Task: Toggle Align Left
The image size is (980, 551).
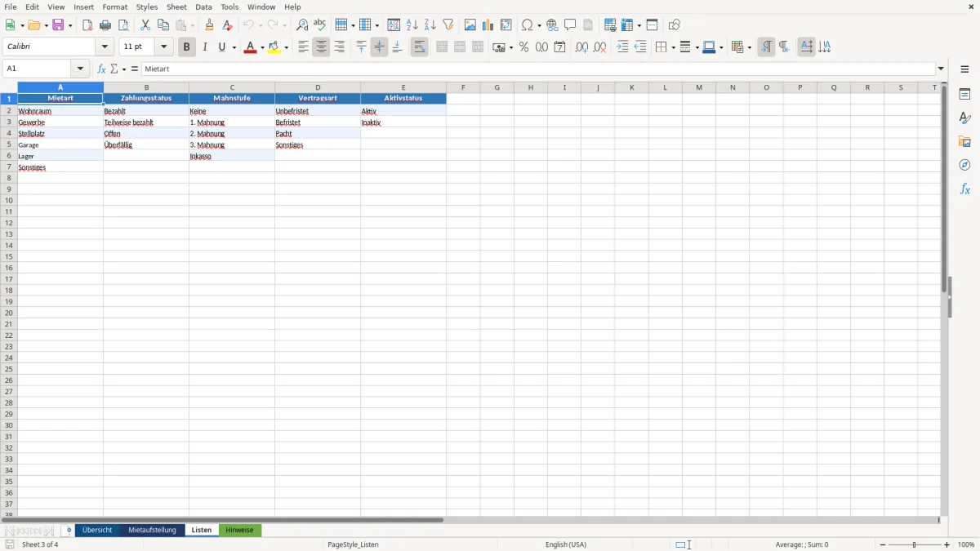Action: click(303, 47)
